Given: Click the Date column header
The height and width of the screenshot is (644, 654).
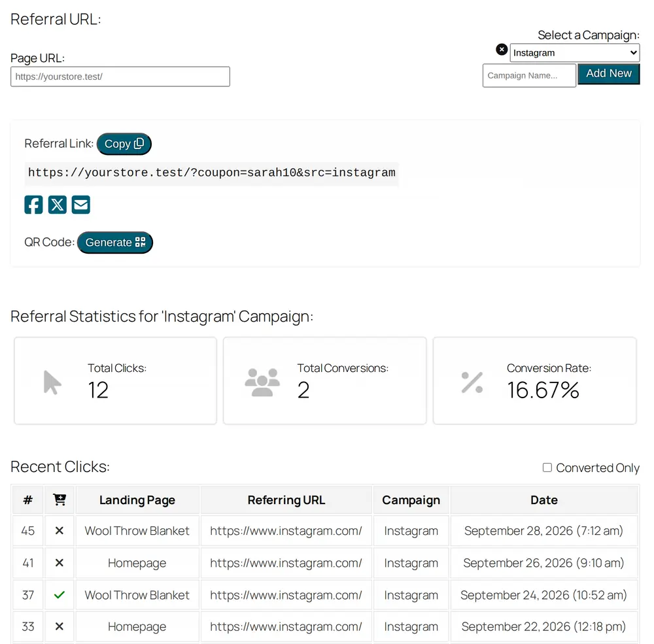Looking at the screenshot, I should tap(544, 500).
